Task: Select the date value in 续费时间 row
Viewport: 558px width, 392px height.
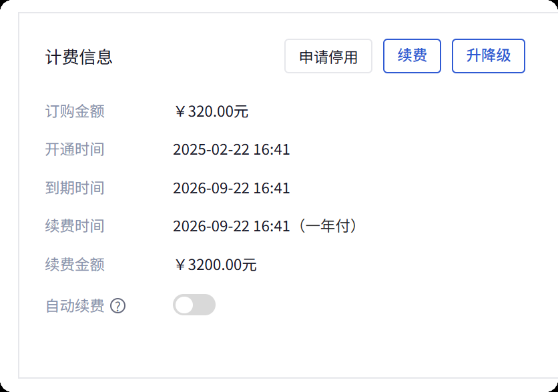Action: [x=231, y=226]
